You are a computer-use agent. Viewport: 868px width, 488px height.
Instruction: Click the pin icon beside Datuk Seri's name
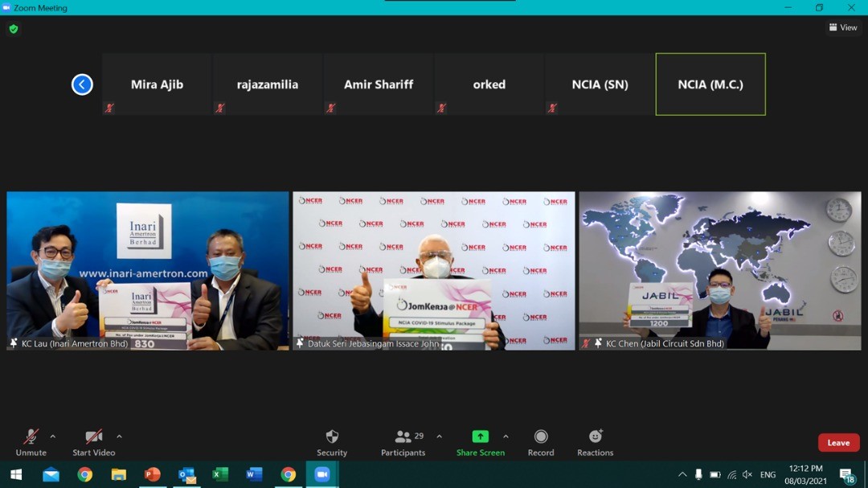pos(300,343)
